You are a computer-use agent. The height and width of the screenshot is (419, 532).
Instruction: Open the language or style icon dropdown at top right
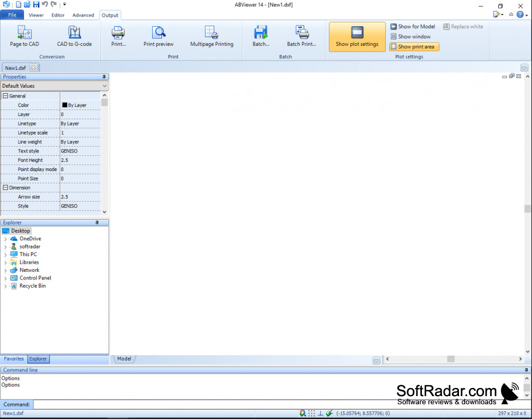(x=498, y=14)
